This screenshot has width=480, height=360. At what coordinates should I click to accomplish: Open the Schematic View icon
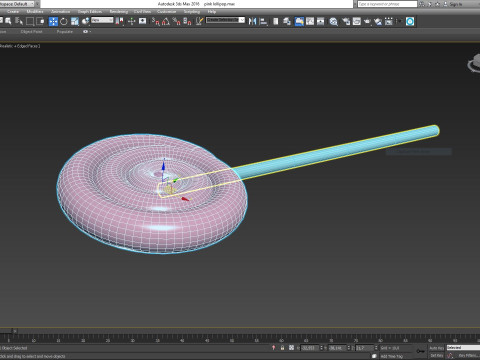pos(321,22)
